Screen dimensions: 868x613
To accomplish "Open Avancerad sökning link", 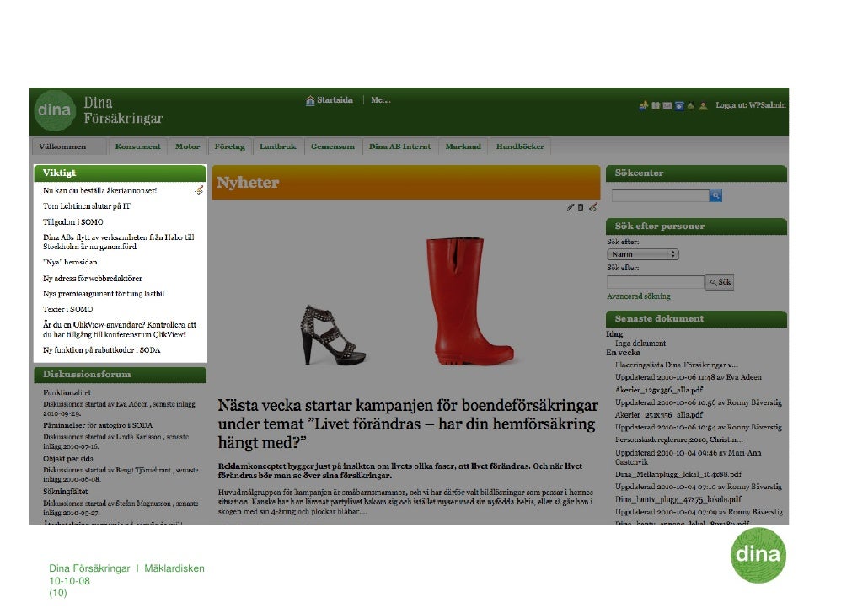I will (638, 296).
